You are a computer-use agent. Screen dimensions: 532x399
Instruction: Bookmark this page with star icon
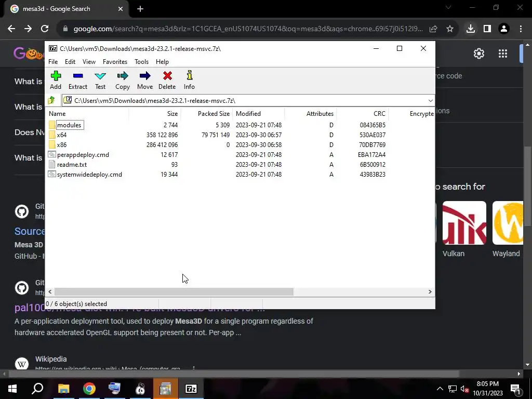coord(450,29)
